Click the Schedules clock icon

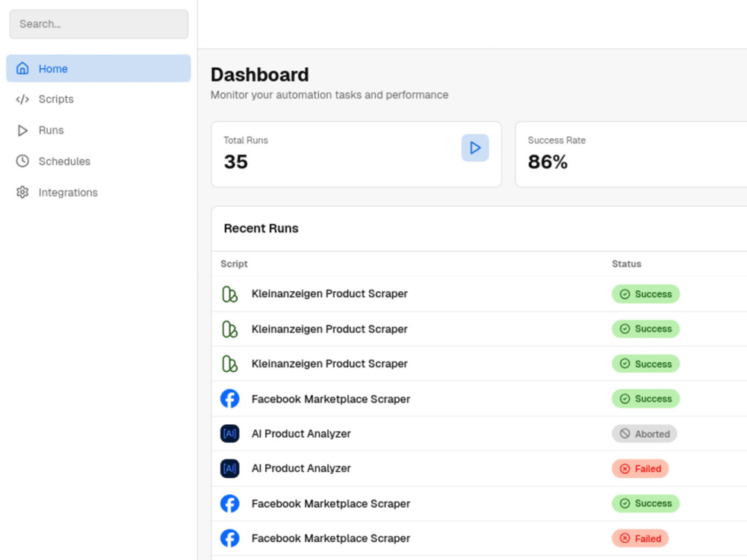pos(22,161)
